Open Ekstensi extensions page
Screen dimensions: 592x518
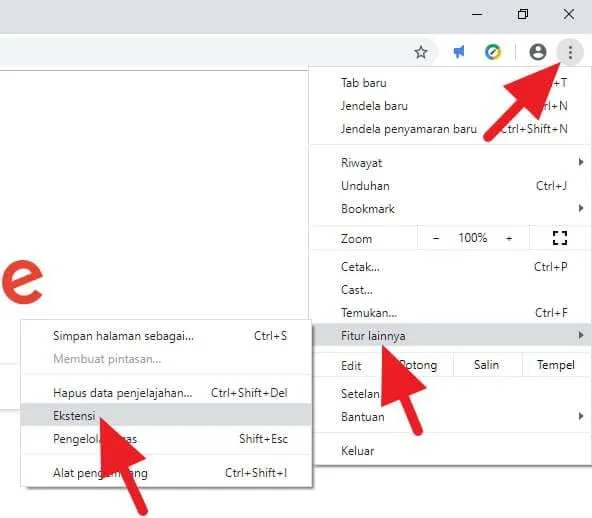click(166, 415)
